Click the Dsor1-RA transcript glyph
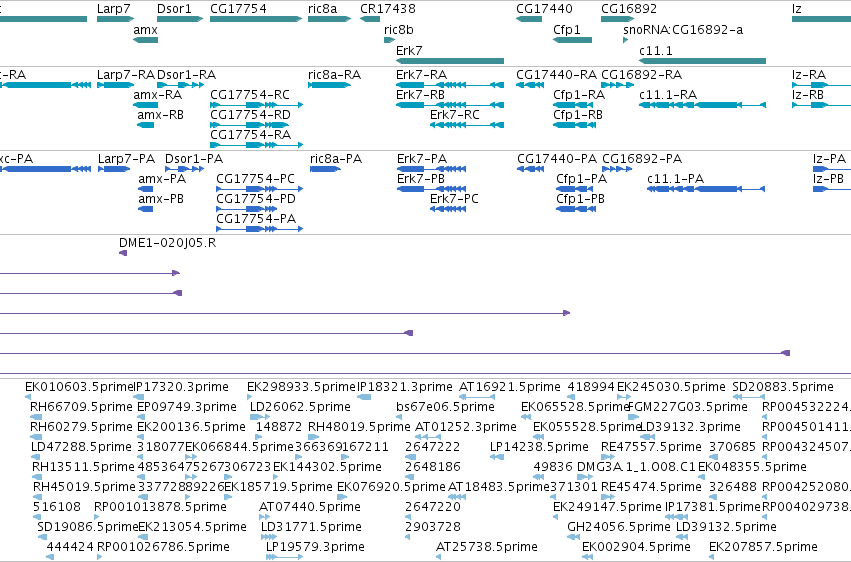The height and width of the screenshot is (562, 851). coord(180,85)
